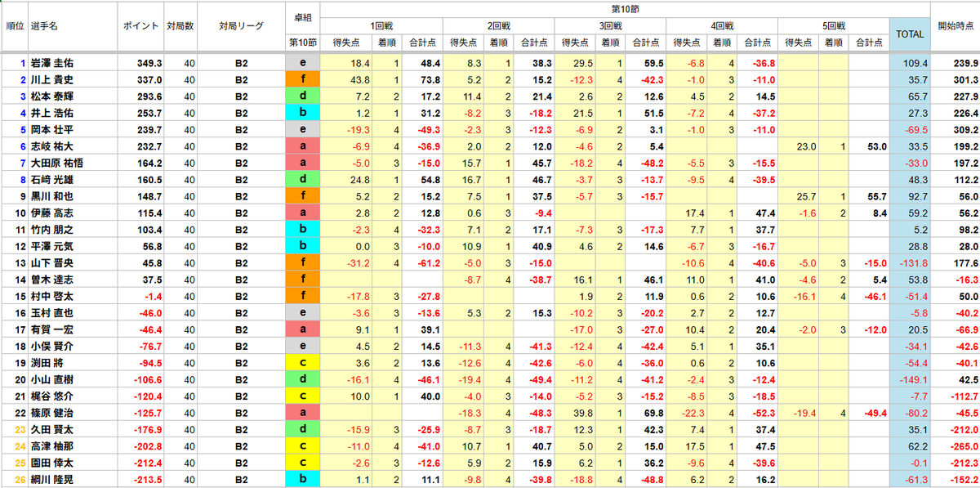The image size is (980, 488).
Task: Click 志岐 祐大's 5回戦 total 53.0
Action: 877,146
